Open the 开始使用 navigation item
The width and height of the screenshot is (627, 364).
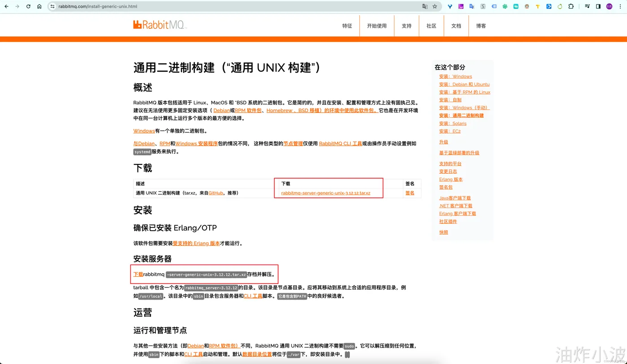pyautogui.click(x=377, y=26)
